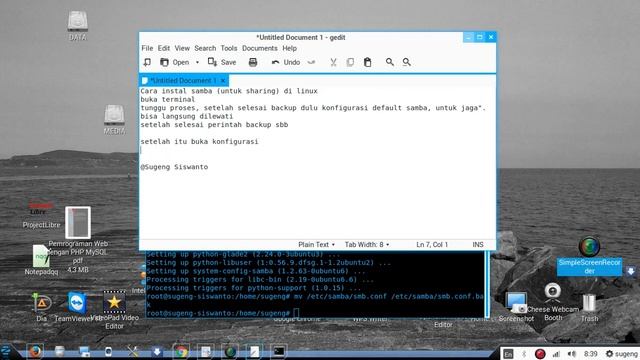Click the Redo arrow icon
The image size is (640, 360).
[x=311, y=62]
